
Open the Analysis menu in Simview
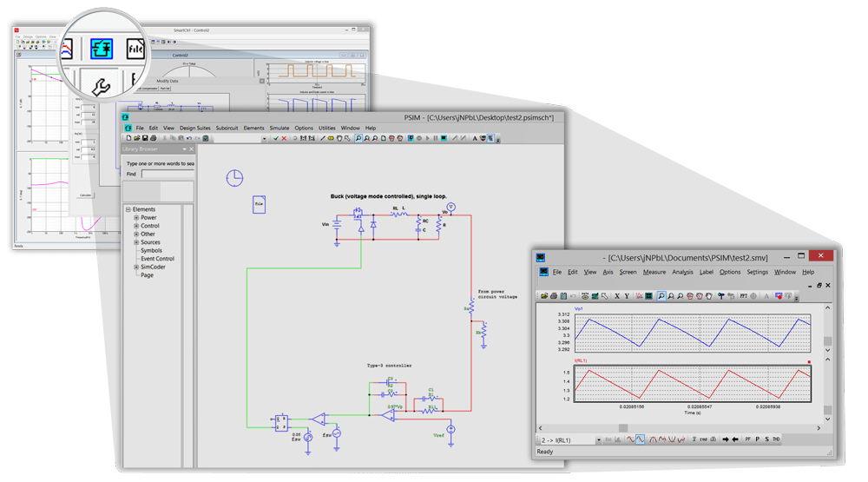(x=682, y=272)
